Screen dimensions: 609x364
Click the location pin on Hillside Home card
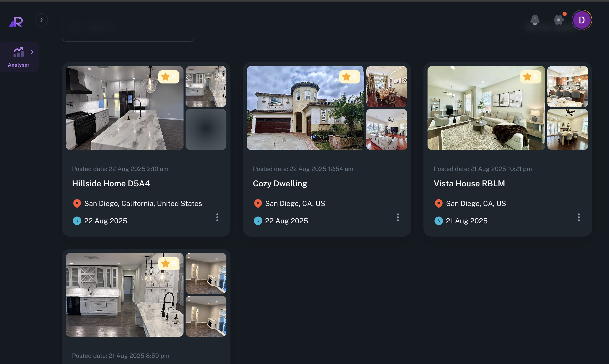point(77,203)
